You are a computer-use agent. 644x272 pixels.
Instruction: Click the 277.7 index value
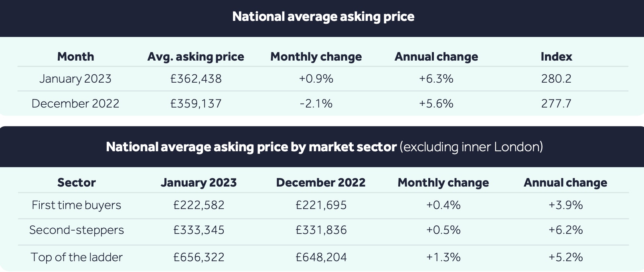click(x=556, y=104)
